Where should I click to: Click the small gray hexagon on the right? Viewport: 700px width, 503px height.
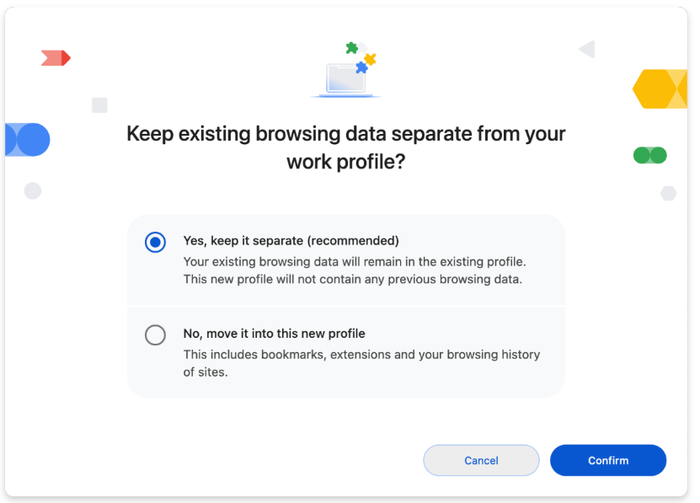[x=668, y=193]
